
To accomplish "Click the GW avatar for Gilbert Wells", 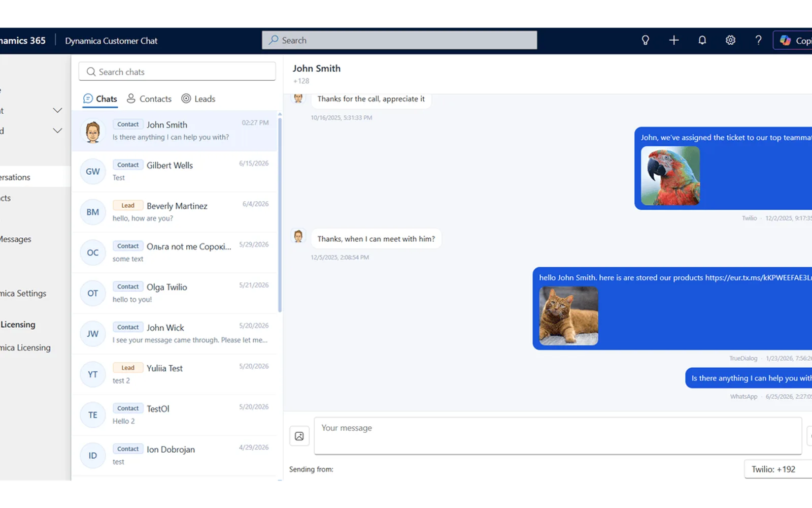I will click(x=92, y=172).
